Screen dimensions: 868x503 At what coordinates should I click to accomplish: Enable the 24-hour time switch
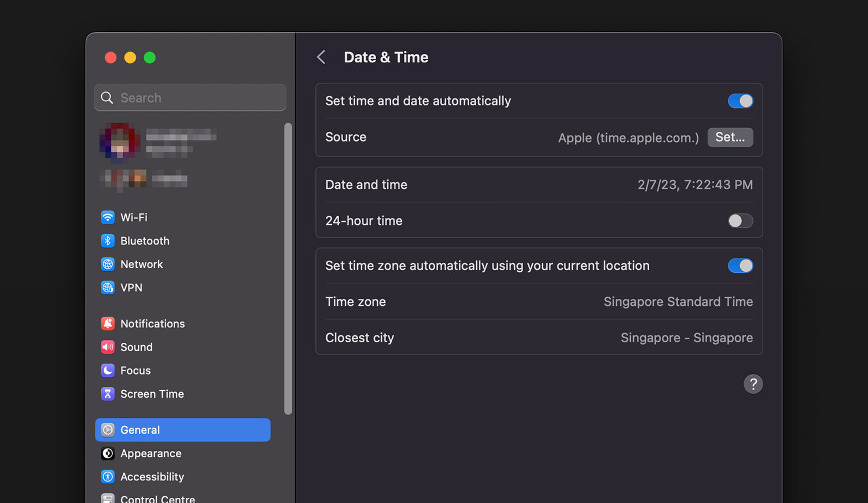(x=740, y=221)
